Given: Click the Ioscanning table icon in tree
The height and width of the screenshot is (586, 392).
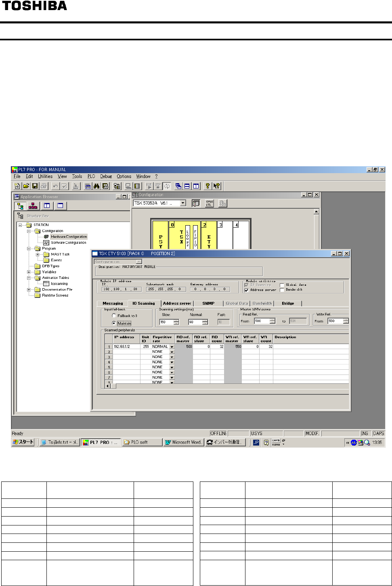Looking at the screenshot, I should pos(46,284).
